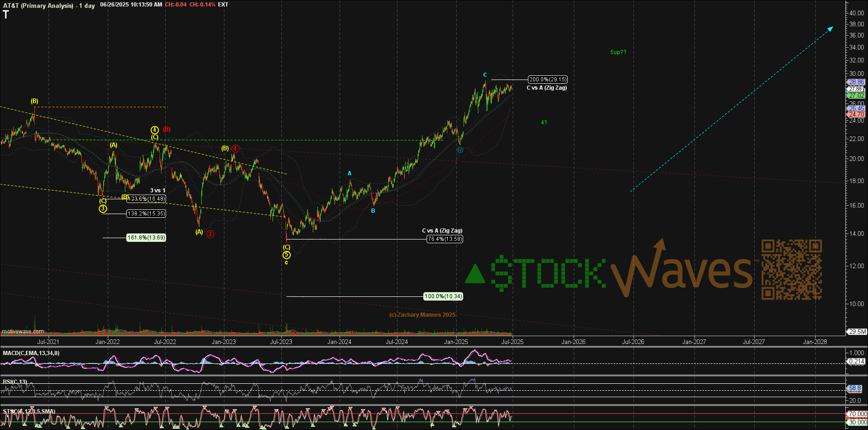868x430 pixels.
Task: Select the RSI(C,13) study title
Action: 15,382
